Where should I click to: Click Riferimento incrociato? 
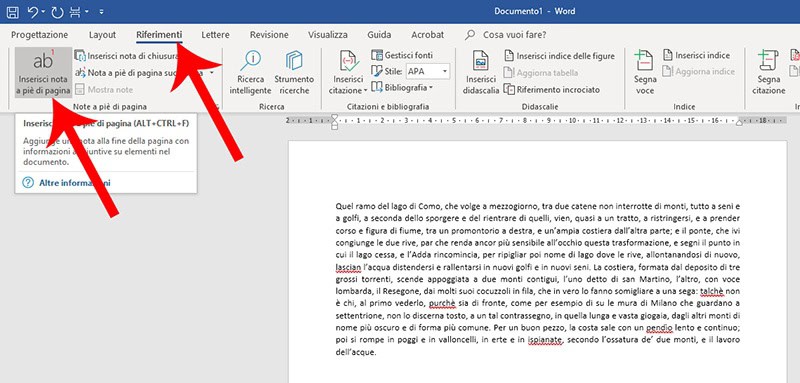click(552, 90)
